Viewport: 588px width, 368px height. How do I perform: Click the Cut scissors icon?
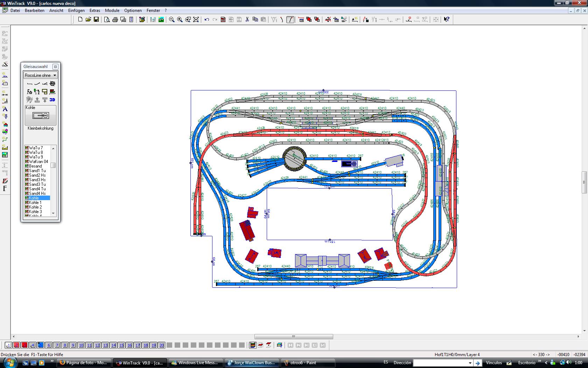(x=247, y=20)
